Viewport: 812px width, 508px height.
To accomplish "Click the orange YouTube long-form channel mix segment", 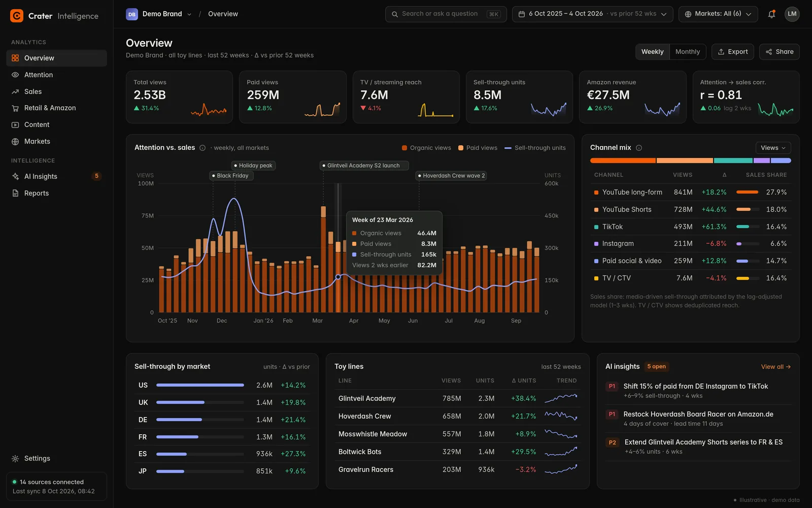I will [x=623, y=161].
